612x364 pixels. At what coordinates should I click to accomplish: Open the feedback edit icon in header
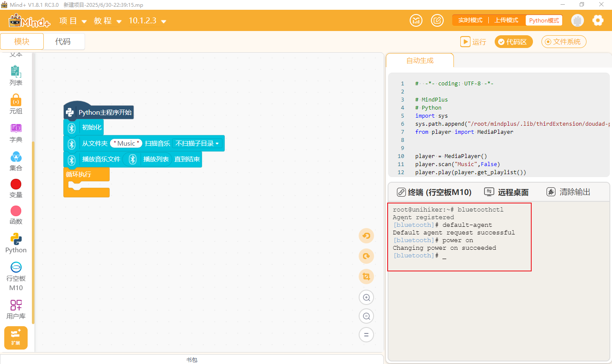click(437, 20)
